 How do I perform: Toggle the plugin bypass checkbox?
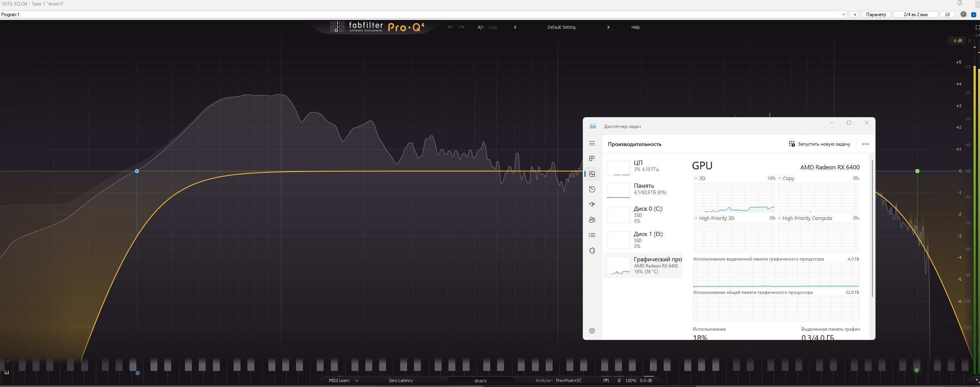click(x=973, y=15)
